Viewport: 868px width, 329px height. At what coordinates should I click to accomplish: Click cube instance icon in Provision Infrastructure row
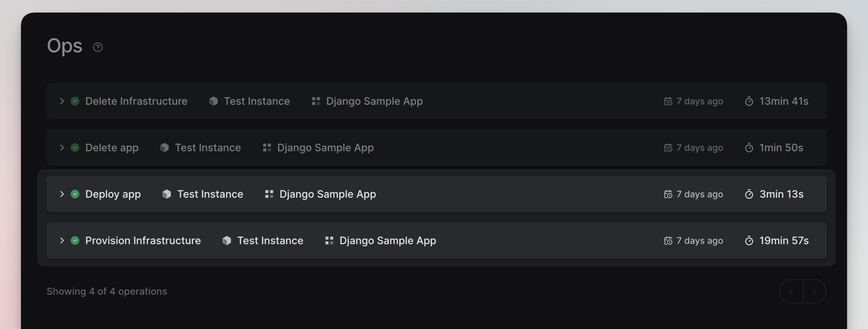tap(227, 240)
